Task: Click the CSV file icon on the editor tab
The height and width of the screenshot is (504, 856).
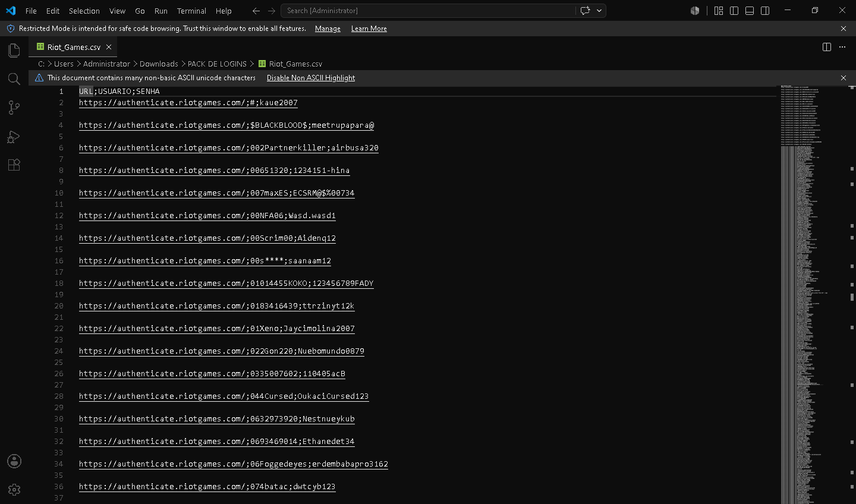Action: coord(40,47)
